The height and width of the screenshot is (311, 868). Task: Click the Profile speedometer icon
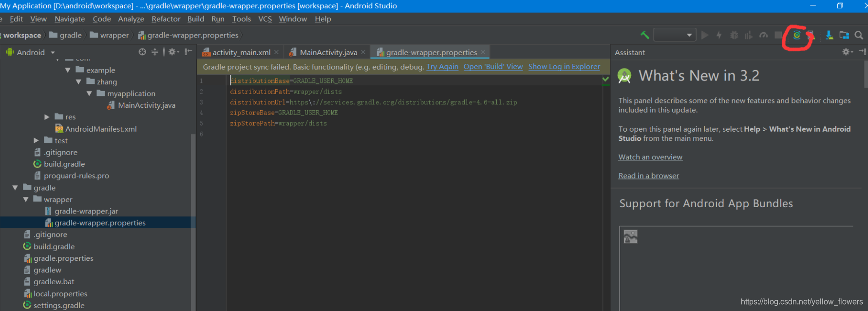[x=764, y=35]
